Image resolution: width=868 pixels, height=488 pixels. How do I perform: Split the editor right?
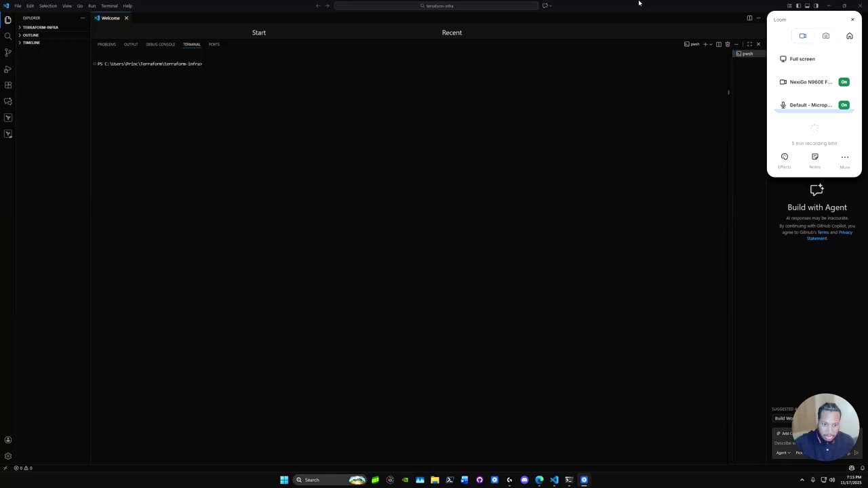[x=749, y=18]
